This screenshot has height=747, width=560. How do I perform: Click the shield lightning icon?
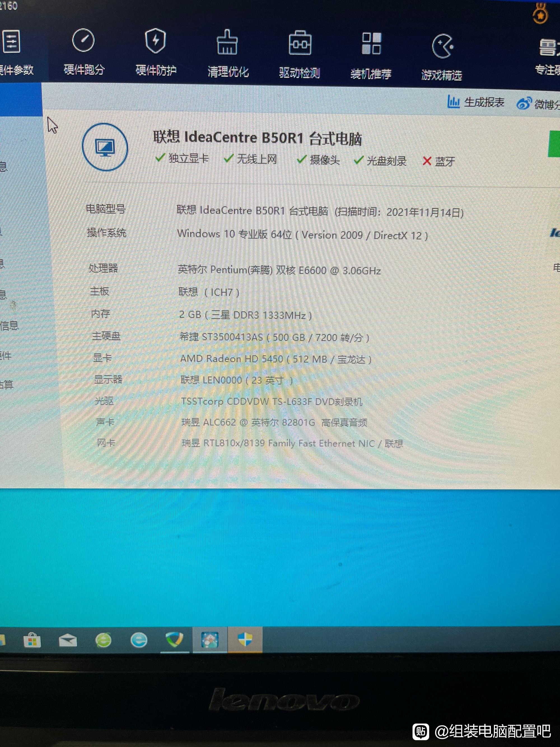pyautogui.click(x=155, y=41)
